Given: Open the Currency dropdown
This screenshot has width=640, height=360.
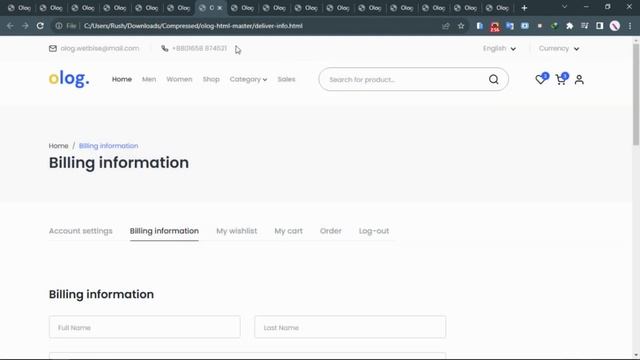Looking at the screenshot, I should [558, 48].
